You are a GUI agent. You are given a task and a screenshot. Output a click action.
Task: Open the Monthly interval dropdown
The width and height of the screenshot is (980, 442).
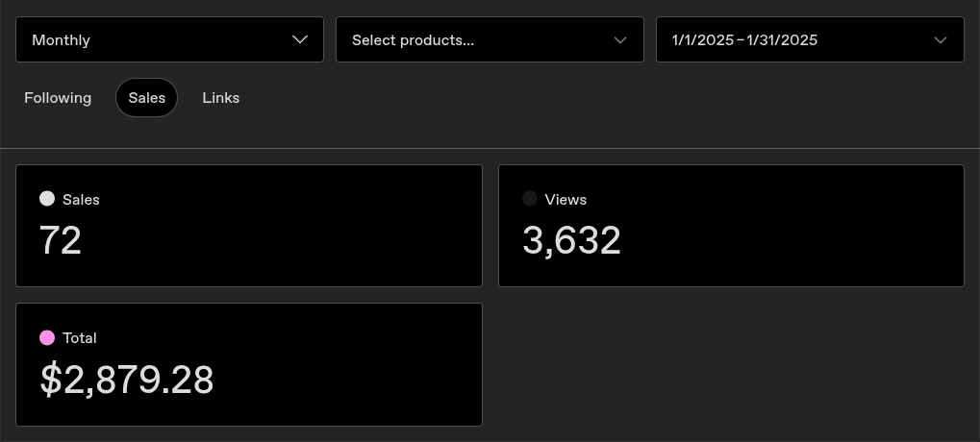pos(169,39)
